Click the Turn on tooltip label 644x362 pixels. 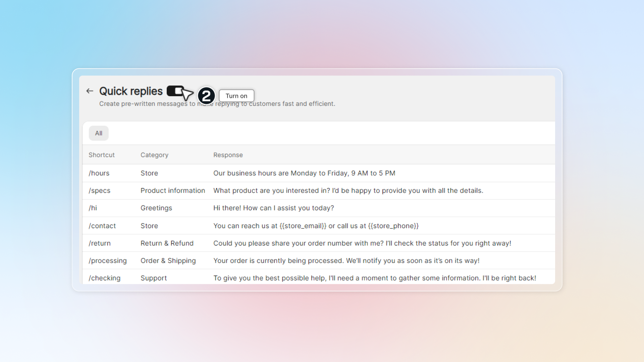[236, 96]
